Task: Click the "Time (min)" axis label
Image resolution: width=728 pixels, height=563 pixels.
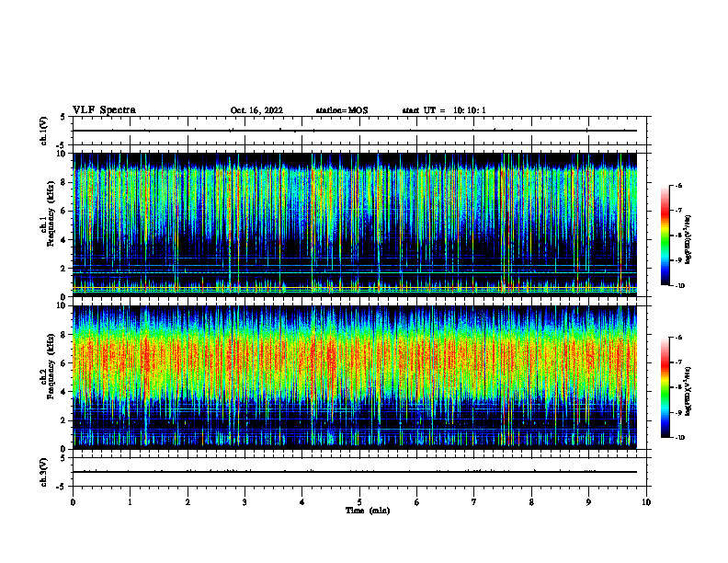Action: (368, 511)
